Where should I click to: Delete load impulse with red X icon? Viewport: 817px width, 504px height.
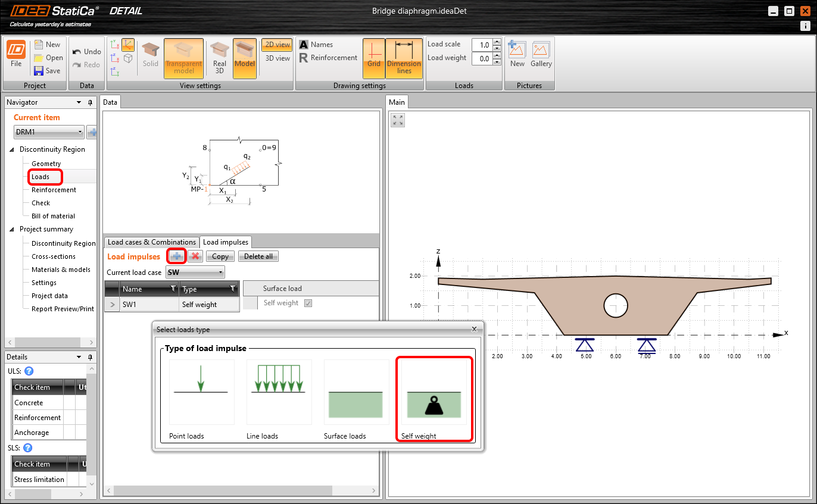coord(195,256)
